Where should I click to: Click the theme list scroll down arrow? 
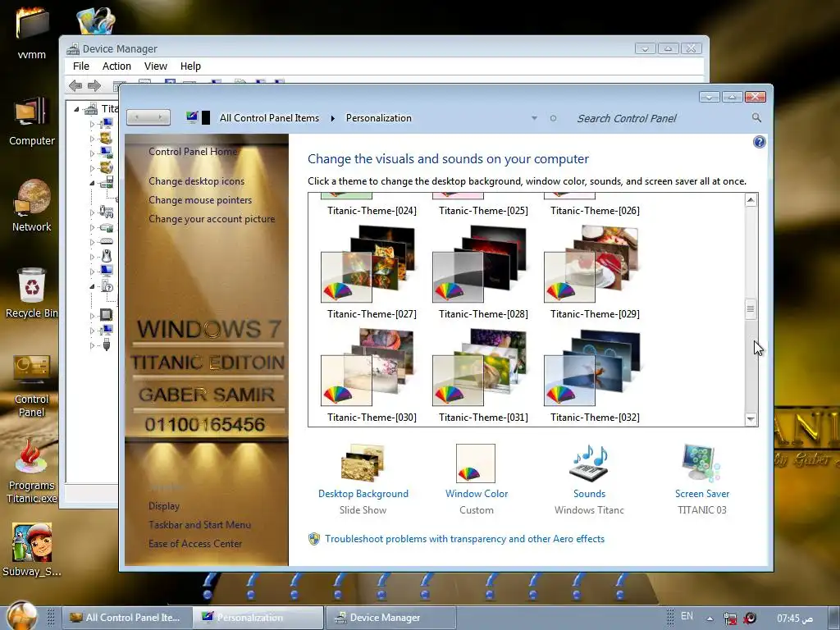click(x=751, y=419)
